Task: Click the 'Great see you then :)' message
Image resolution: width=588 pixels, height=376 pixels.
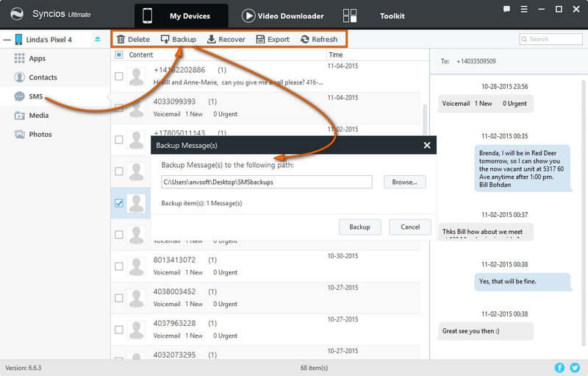Action: pyautogui.click(x=485, y=331)
